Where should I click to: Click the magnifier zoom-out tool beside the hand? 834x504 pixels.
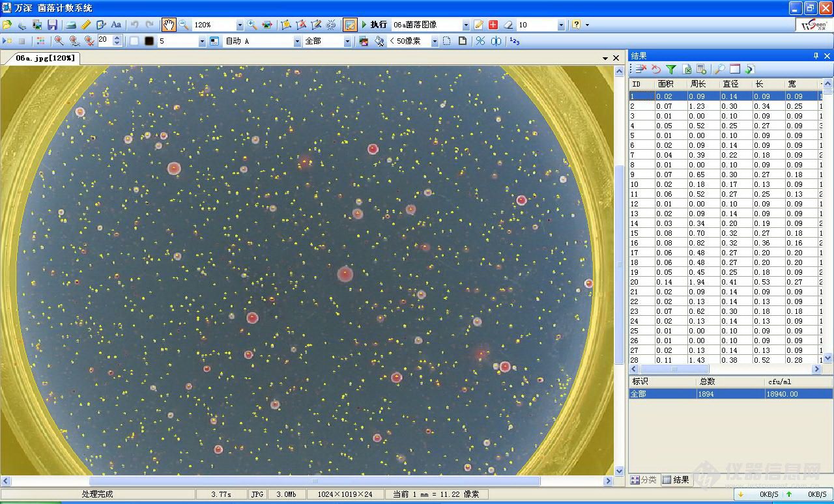tap(184, 25)
